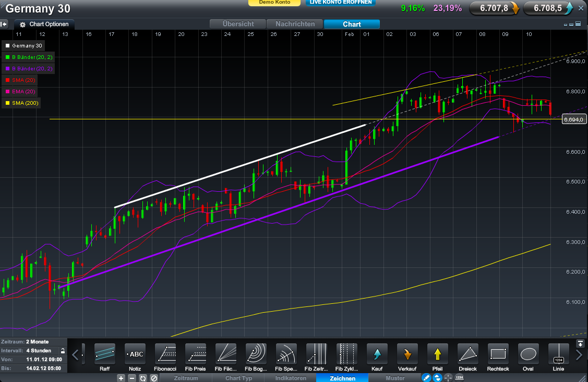
Task: Select the Raff channel drawing tool
Action: 105,358
